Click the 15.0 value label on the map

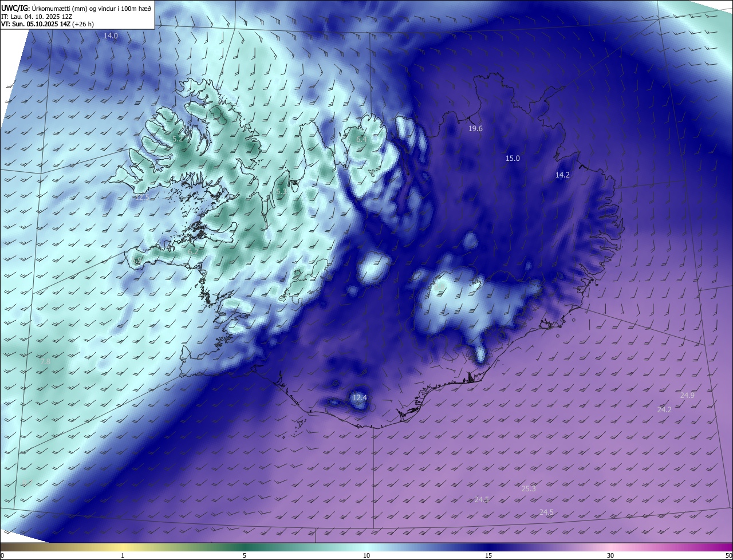(x=513, y=158)
